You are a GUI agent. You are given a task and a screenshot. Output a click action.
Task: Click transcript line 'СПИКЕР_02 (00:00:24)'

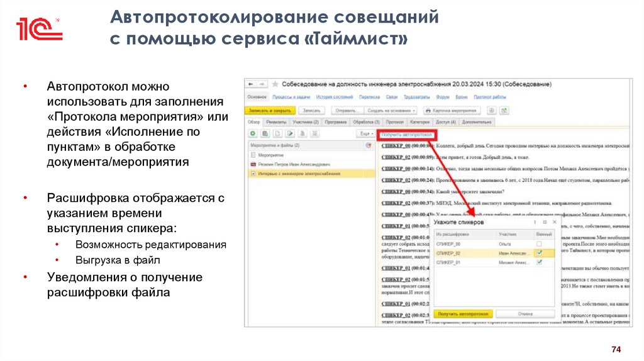505,181
